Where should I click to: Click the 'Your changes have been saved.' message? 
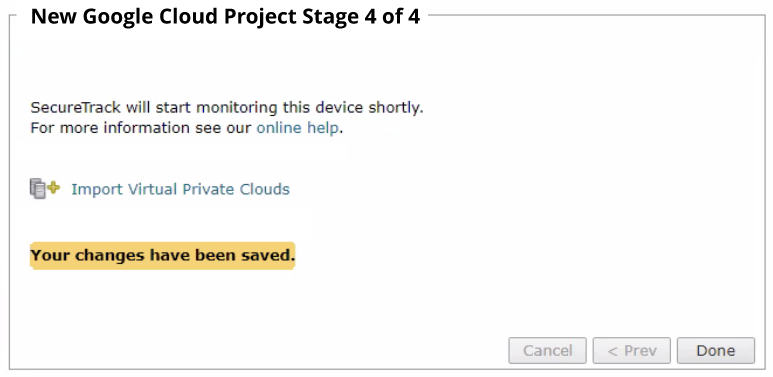(163, 255)
